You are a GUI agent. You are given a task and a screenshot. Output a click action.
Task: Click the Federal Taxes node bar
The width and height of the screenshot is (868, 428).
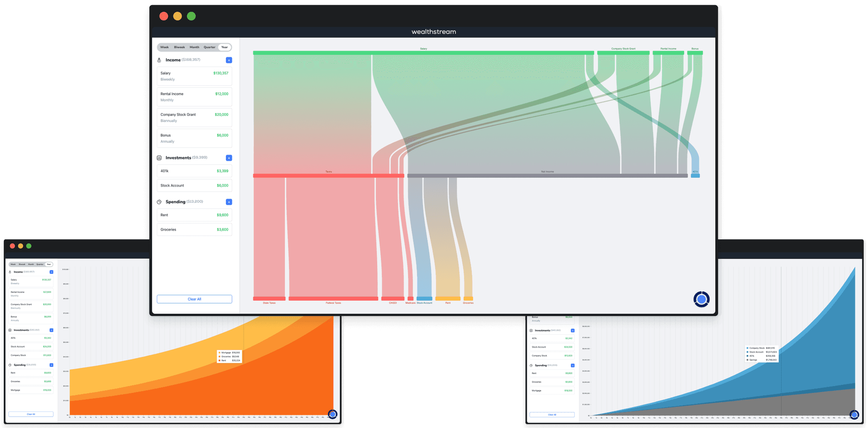pyautogui.click(x=333, y=299)
